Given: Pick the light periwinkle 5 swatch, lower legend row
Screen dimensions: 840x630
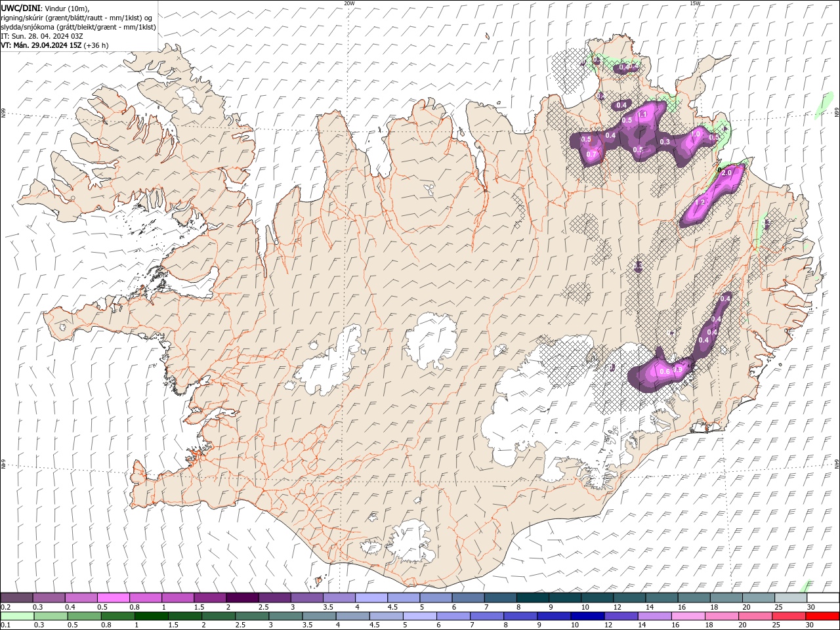Looking at the screenshot, I should coord(420,616).
